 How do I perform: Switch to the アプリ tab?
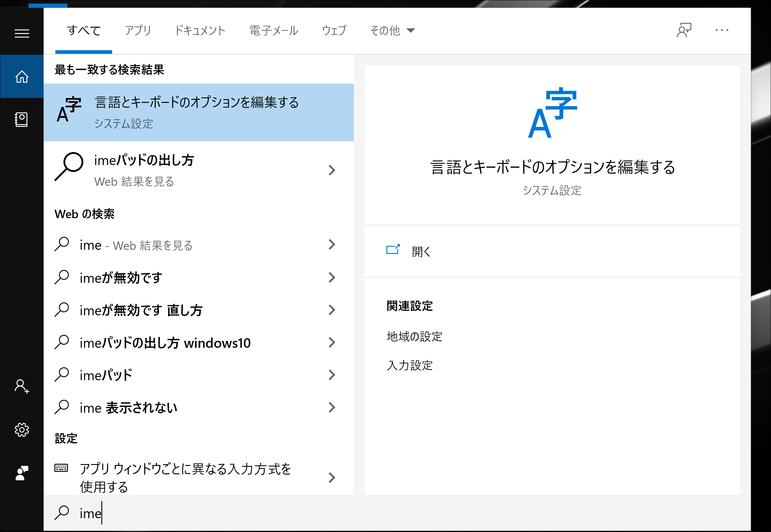(x=138, y=31)
